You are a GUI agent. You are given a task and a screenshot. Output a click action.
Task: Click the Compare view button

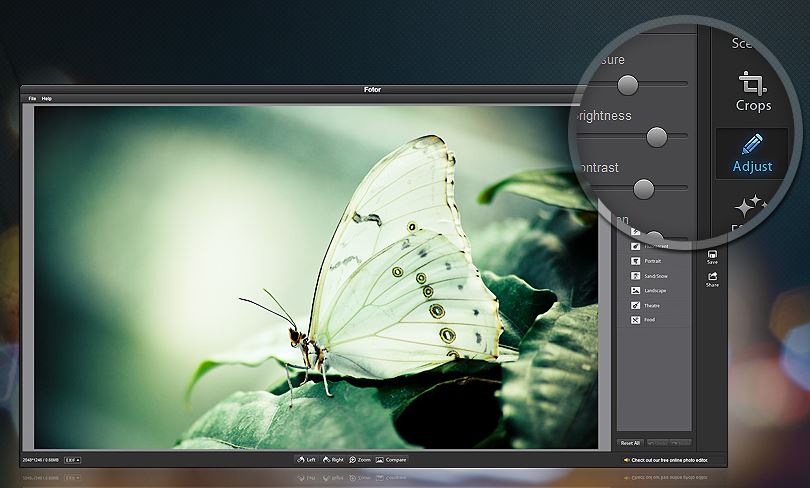[x=391, y=459]
